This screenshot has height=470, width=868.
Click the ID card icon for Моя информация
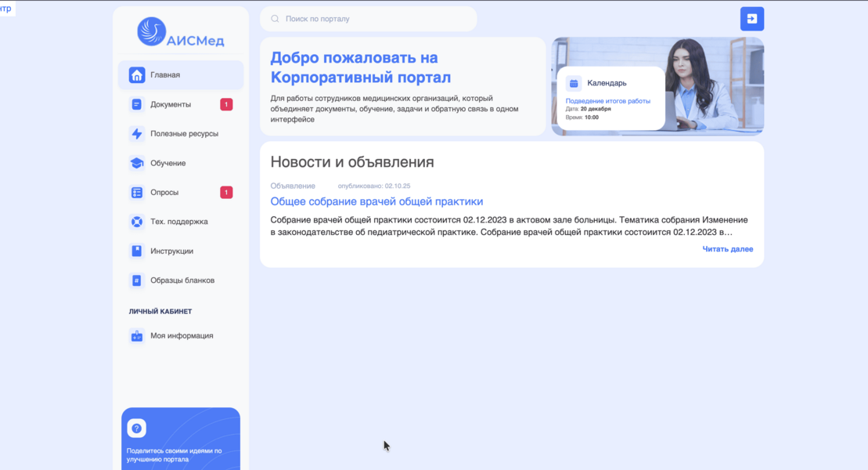[x=137, y=336]
